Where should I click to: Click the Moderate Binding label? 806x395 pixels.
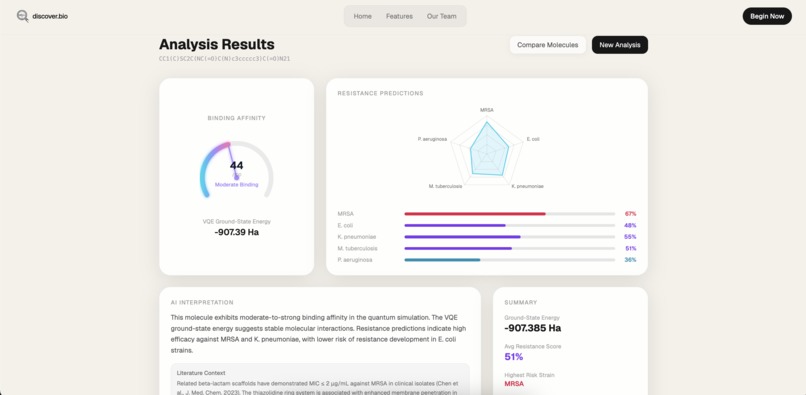click(236, 185)
